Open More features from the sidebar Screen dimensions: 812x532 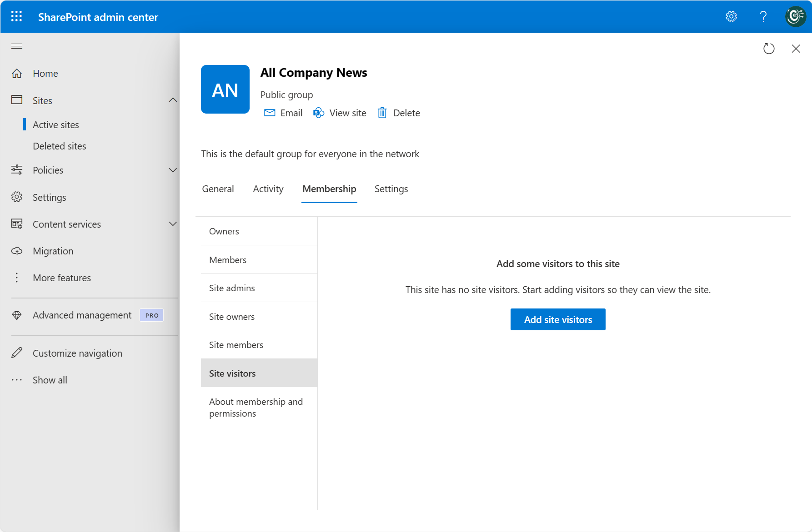(x=62, y=278)
